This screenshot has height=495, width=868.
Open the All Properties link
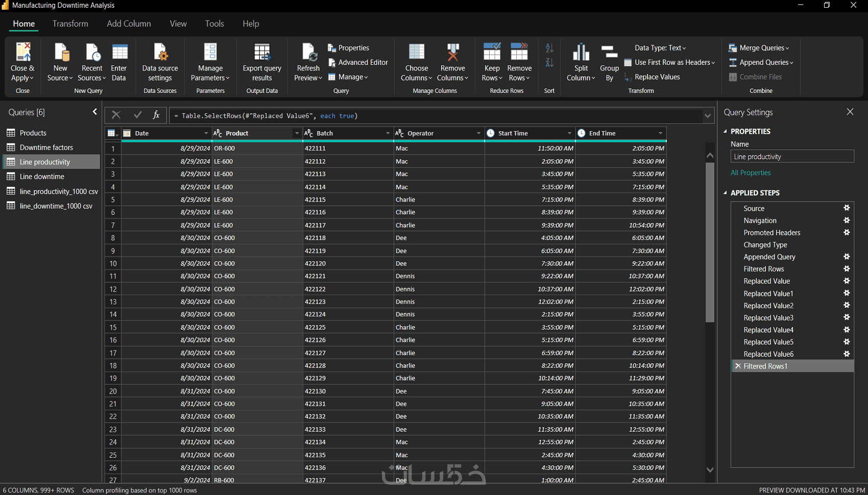click(x=751, y=172)
